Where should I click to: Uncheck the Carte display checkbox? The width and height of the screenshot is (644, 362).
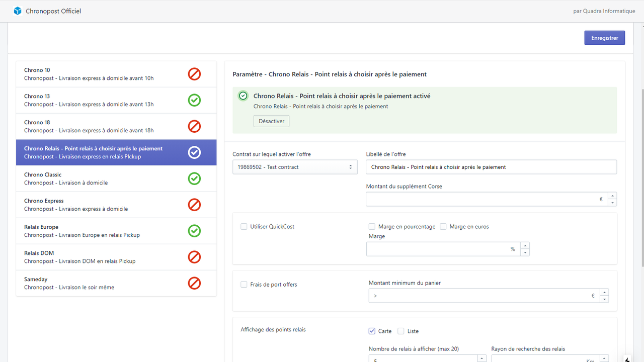point(372,331)
